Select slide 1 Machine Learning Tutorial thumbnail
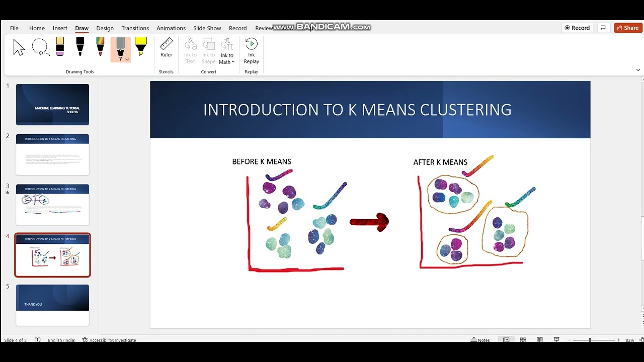644x362 pixels. [x=52, y=104]
